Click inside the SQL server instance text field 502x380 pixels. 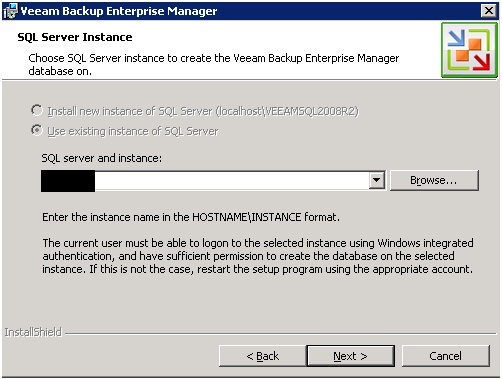[213, 181]
